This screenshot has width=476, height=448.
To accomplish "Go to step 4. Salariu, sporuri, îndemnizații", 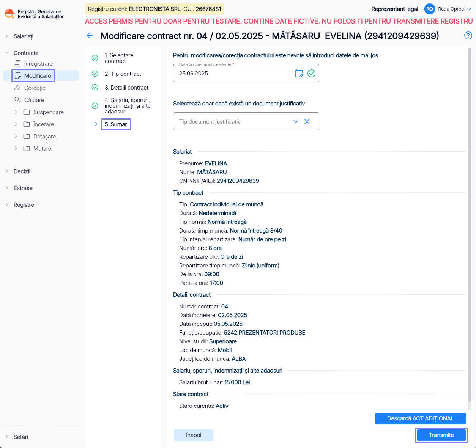I will click(x=128, y=106).
